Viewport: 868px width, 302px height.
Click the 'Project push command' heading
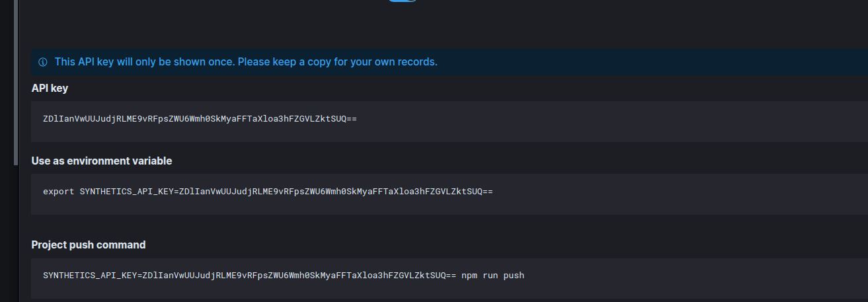pyautogui.click(x=89, y=245)
